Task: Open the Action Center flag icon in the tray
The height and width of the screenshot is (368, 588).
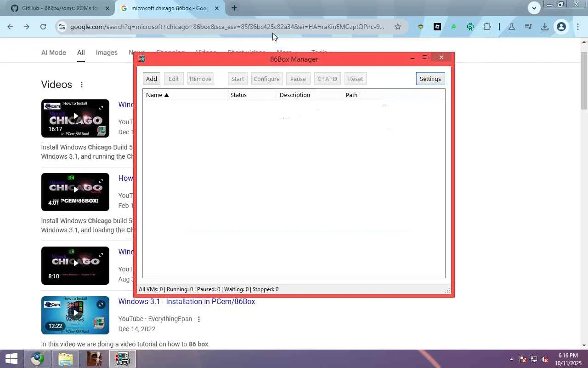Action: [x=523, y=359]
